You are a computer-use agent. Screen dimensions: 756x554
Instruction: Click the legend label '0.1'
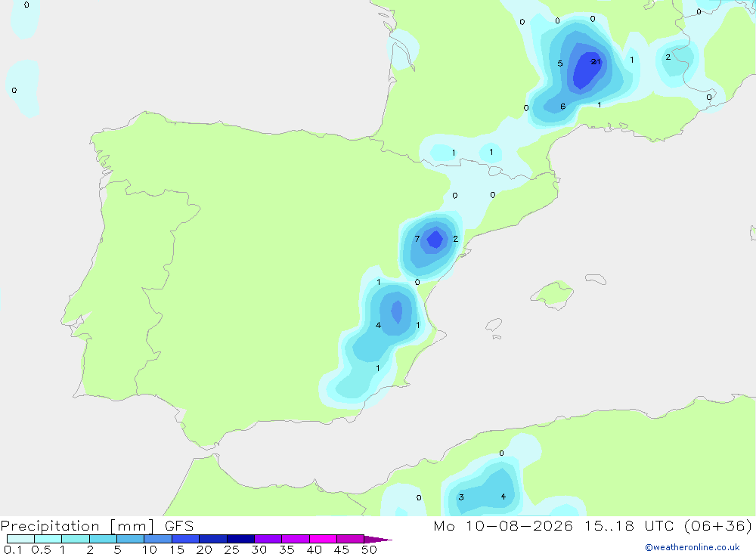[13, 549]
